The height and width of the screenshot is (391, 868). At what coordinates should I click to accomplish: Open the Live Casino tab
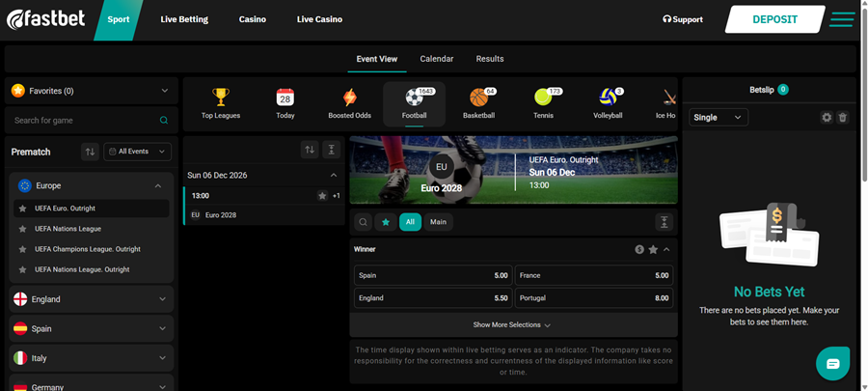coord(319,19)
